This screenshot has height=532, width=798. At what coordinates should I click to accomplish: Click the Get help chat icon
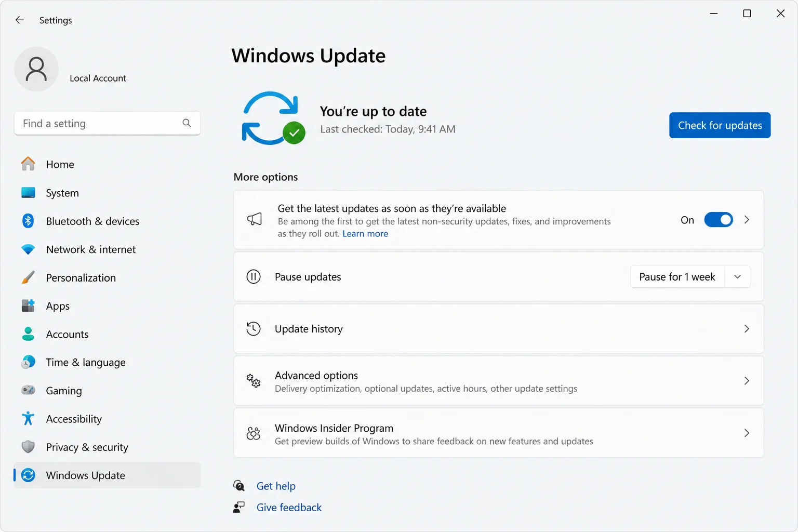pyautogui.click(x=239, y=486)
